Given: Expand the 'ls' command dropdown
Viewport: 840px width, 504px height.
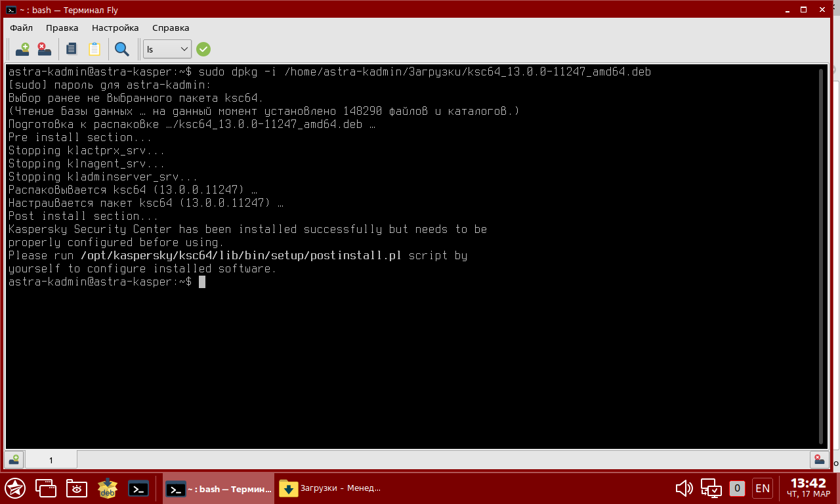Looking at the screenshot, I should 167,49.
